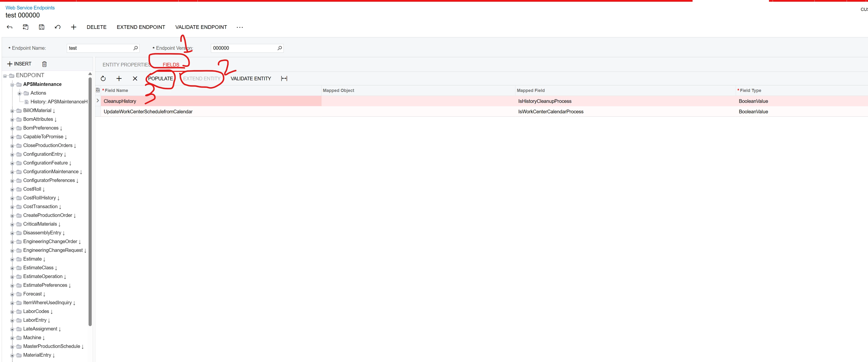Expand the BillOfMaterial tree node
Screen dimensions: 868x362
12,111
